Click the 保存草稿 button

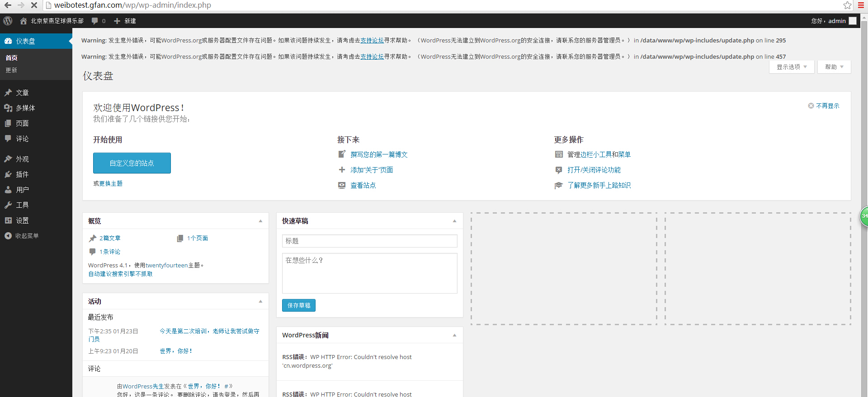299,305
